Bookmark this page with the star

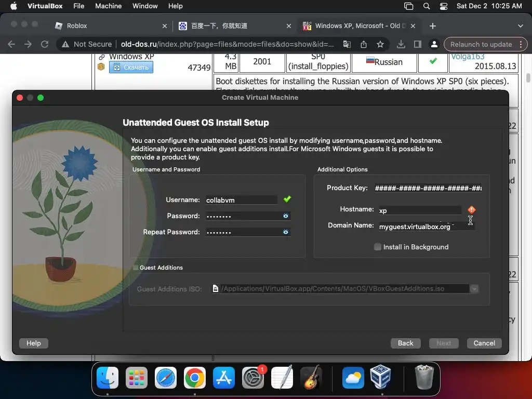pos(380,44)
